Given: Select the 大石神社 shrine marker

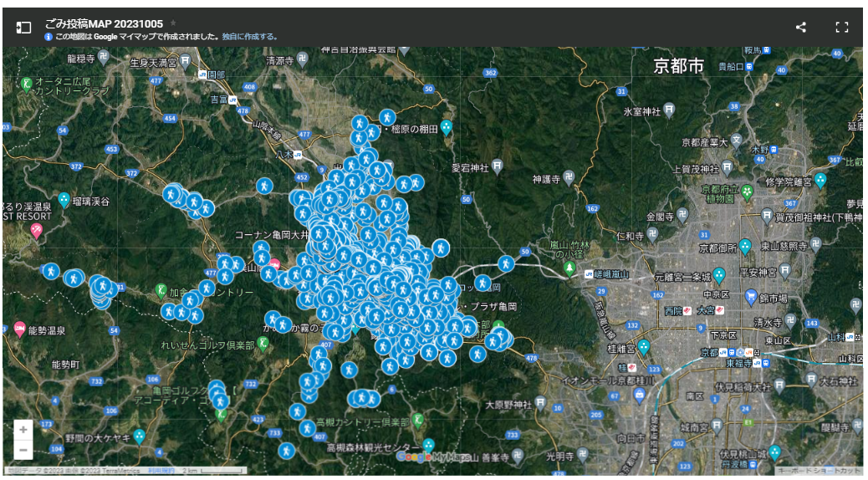Looking at the screenshot, I should click(811, 379).
